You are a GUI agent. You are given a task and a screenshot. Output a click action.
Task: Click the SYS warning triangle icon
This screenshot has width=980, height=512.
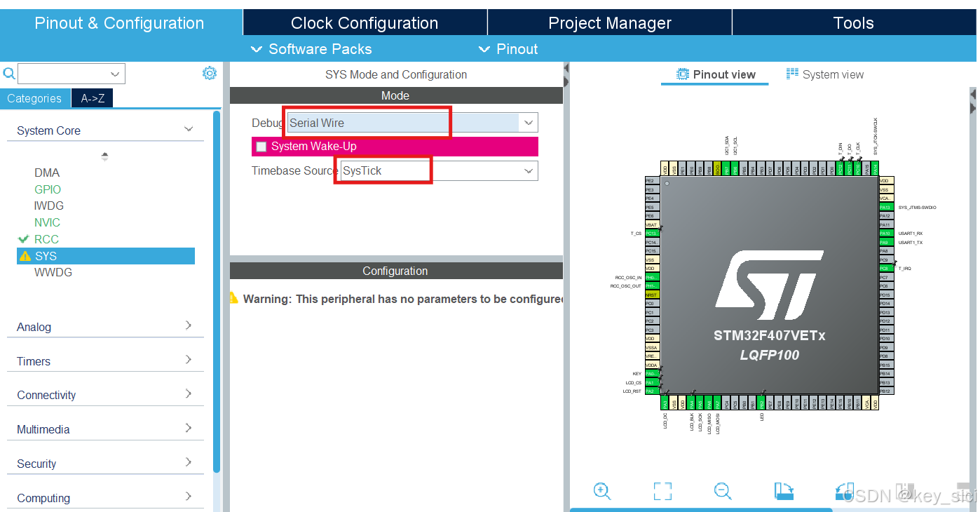[x=25, y=256]
